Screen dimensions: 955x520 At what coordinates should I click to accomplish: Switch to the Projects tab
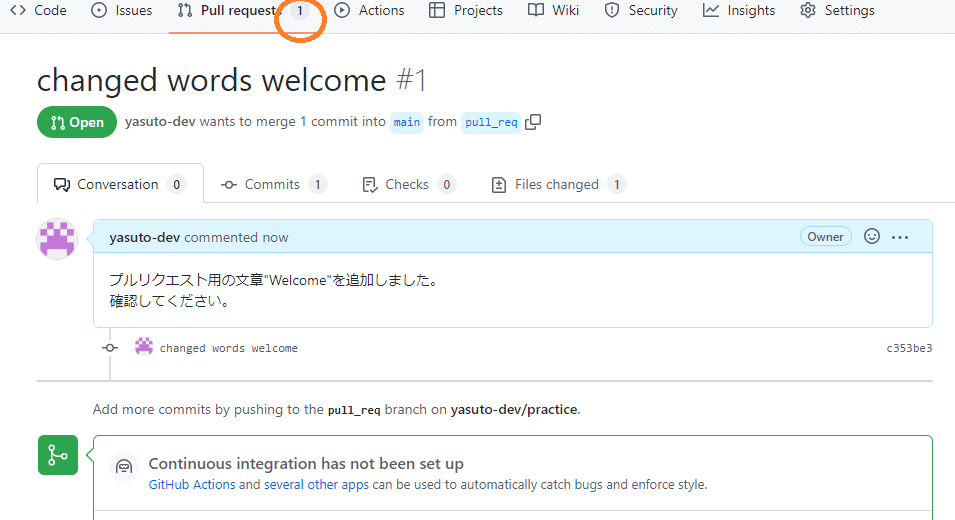point(466,10)
